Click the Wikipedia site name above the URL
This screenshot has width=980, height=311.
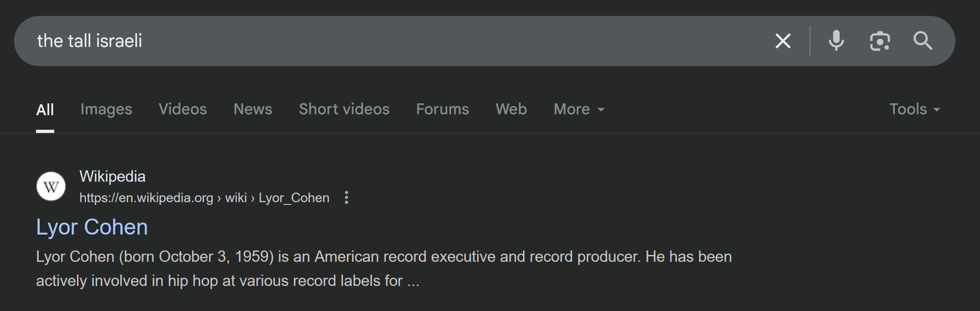113,177
